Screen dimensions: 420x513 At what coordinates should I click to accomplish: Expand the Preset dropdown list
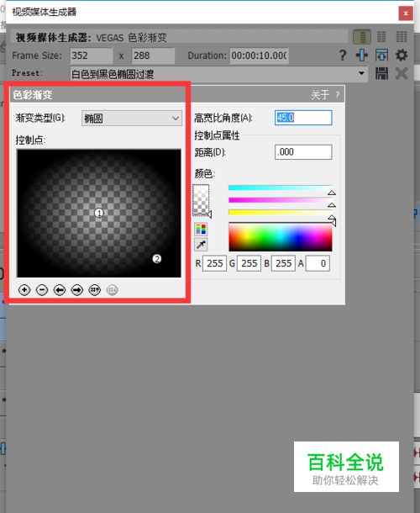coord(361,73)
